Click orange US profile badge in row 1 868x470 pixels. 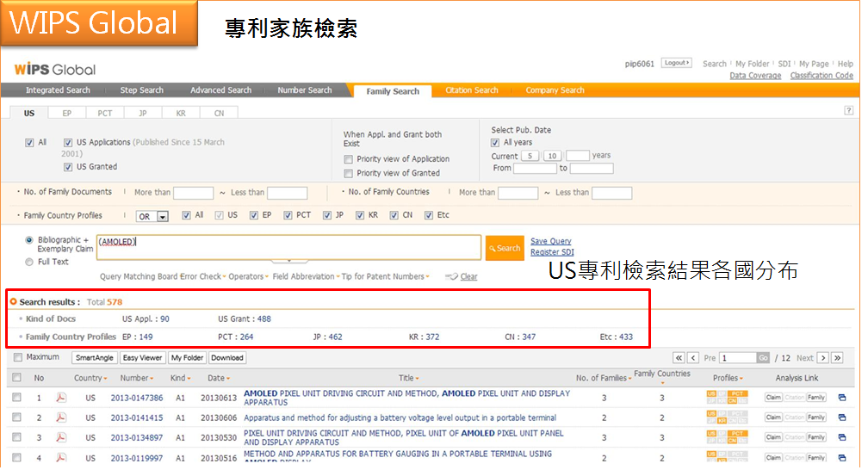(711, 393)
